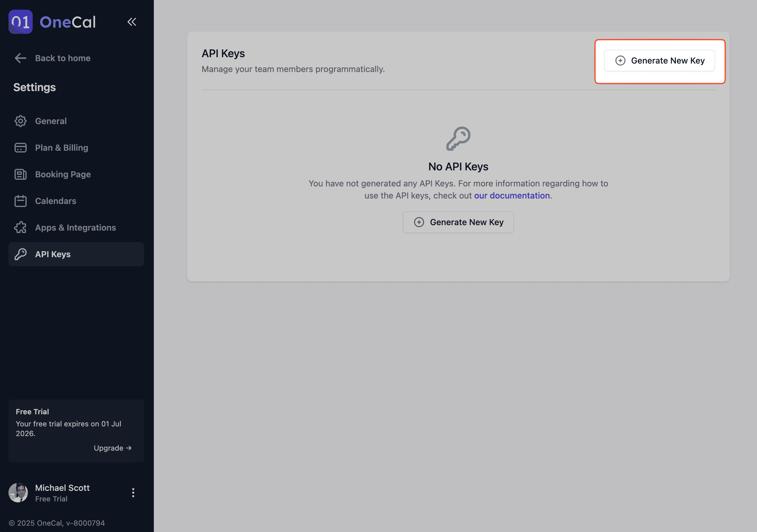Image resolution: width=757 pixels, height=532 pixels.
Task: Open Apps & Integrations via puzzle icon
Action: tap(21, 227)
